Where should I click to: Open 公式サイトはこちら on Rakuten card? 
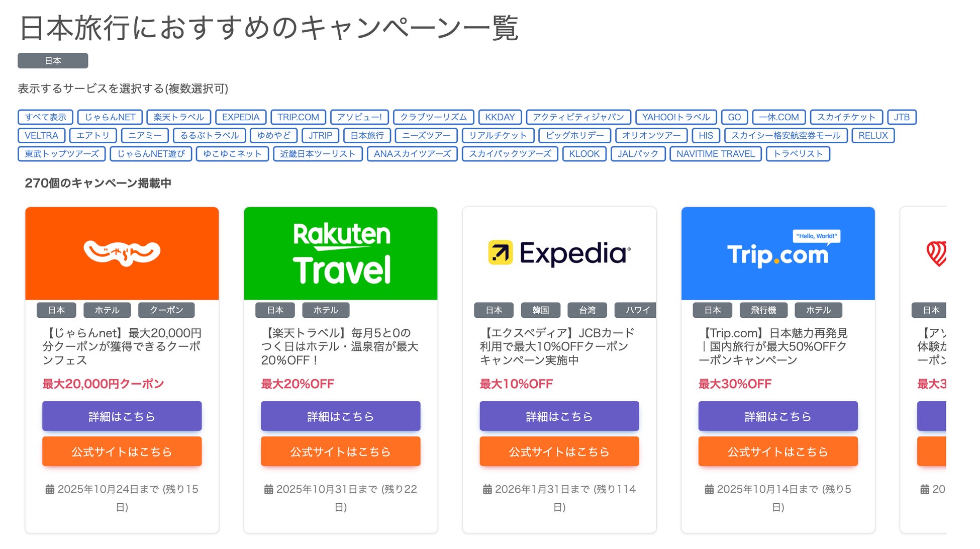coord(341,451)
